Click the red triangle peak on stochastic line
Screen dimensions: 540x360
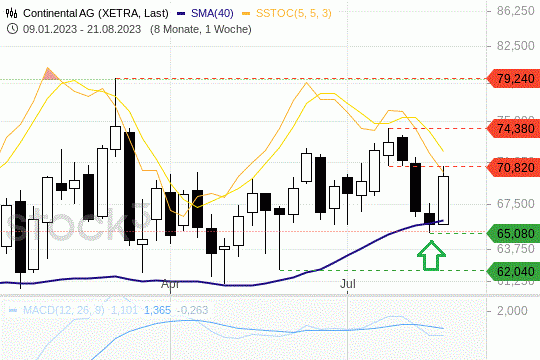pyautogui.click(x=50, y=74)
